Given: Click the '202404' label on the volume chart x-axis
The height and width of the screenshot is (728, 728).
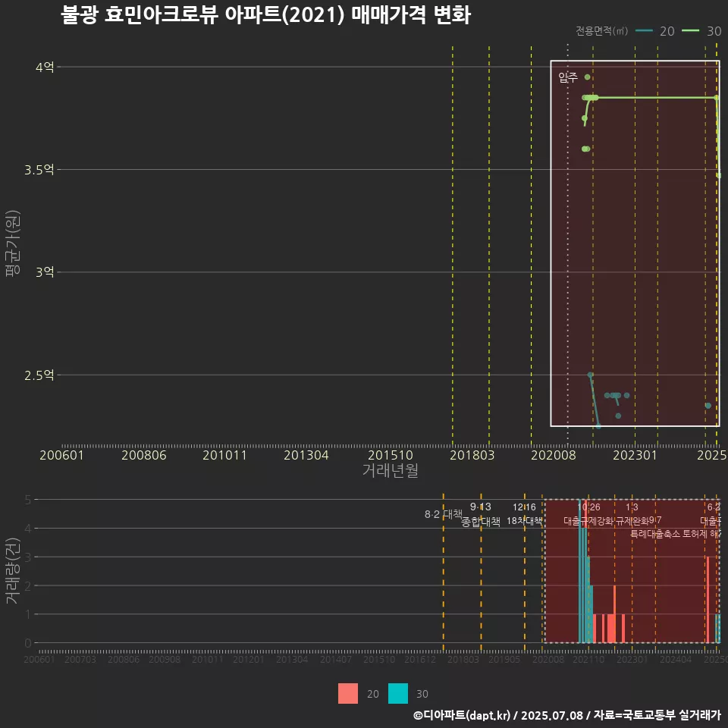Looking at the screenshot, I should tap(676, 659).
